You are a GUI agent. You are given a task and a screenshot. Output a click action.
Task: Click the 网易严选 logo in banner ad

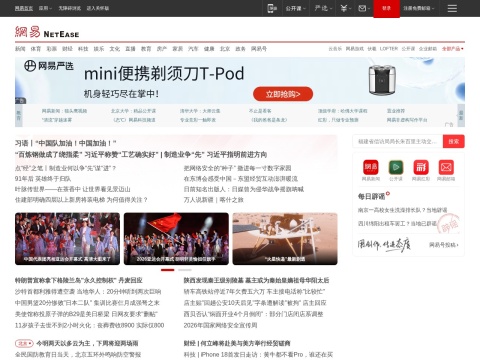click(49, 66)
